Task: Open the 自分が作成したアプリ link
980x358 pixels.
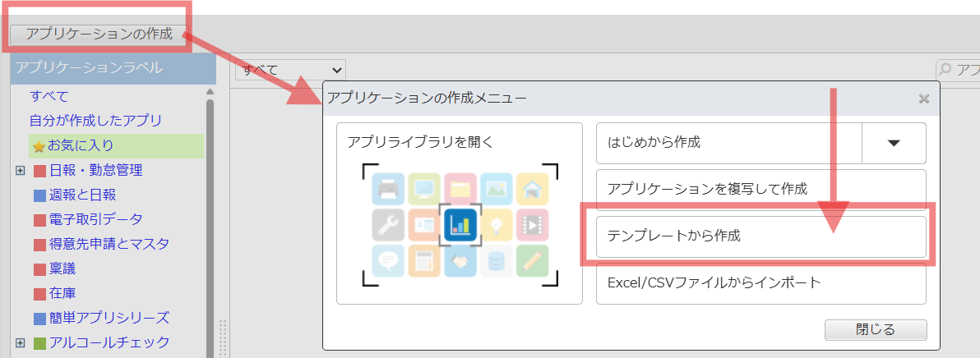Action: click(x=95, y=121)
